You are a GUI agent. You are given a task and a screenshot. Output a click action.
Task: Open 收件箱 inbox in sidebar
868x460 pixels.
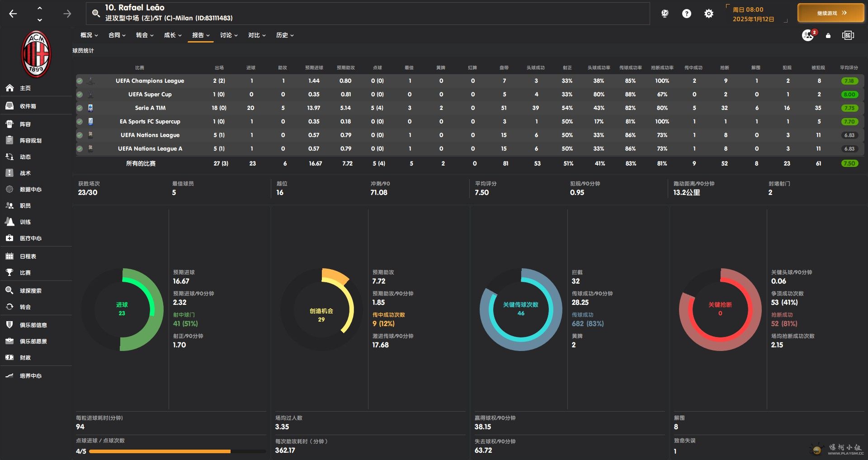click(36, 106)
